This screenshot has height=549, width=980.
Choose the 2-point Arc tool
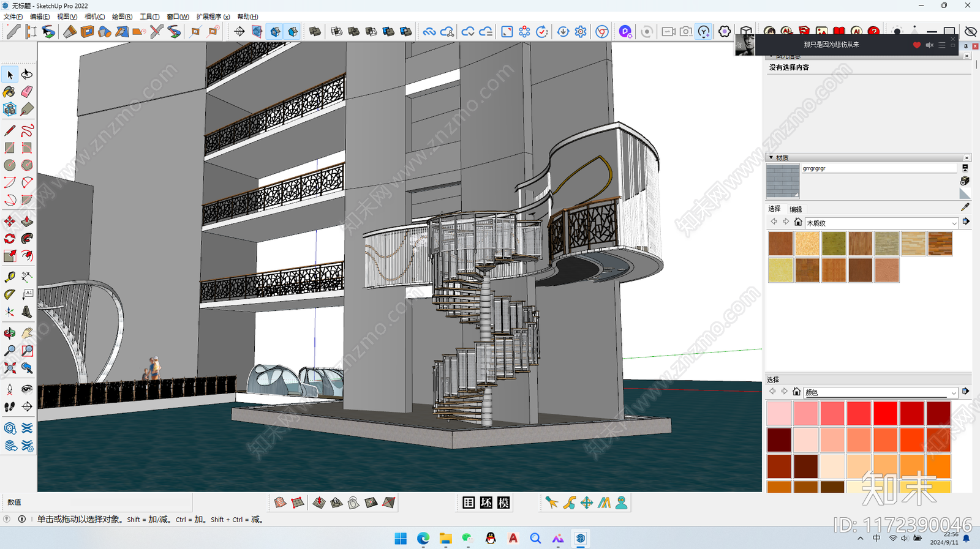tap(27, 182)
